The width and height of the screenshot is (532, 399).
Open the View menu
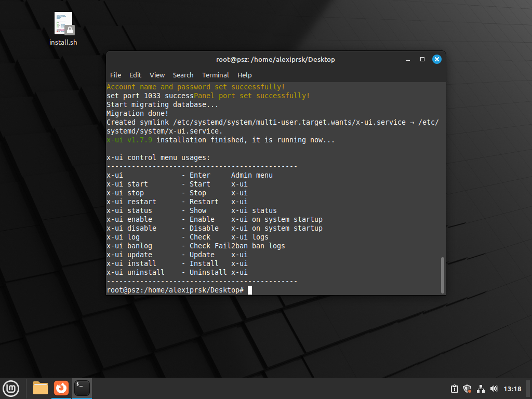pos(157,75)
